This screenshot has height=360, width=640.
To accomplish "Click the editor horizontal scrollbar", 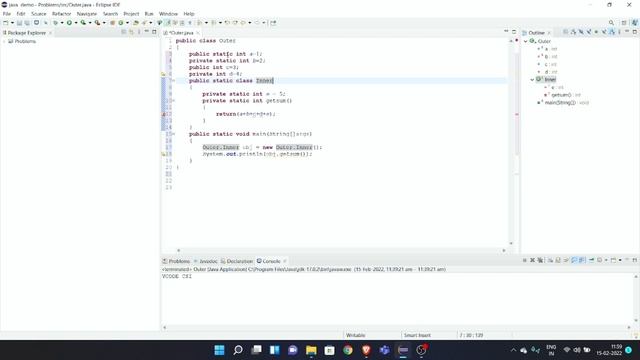I will point(341,250).
